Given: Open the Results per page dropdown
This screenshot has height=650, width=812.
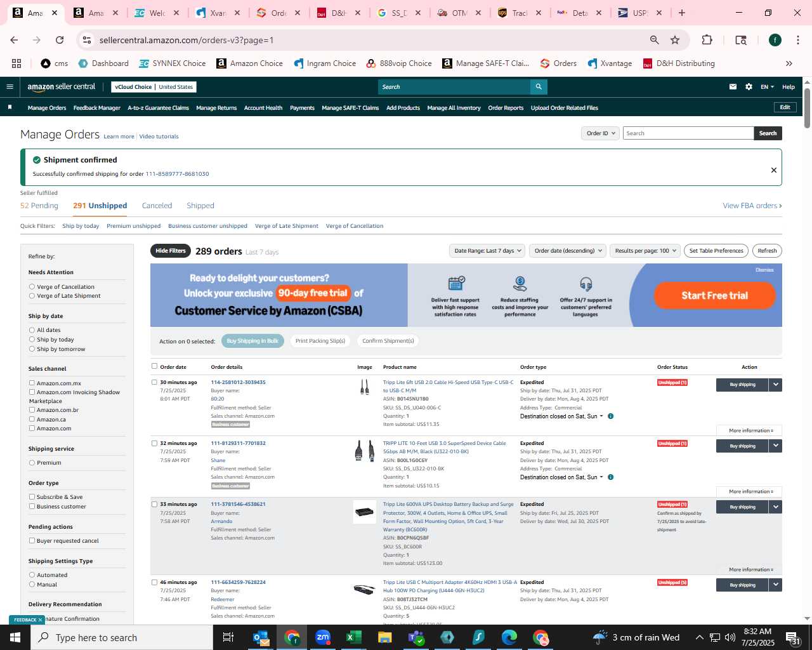Looking at the screenshot, I should click(x=645, y=251).
